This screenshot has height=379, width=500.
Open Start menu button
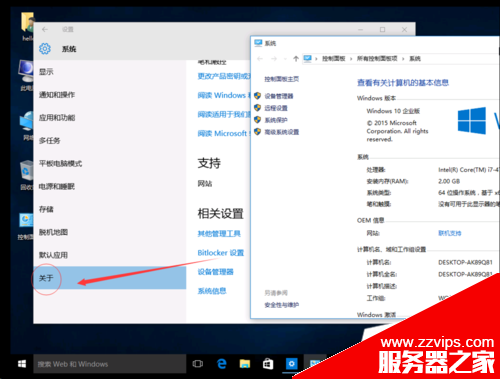click(x=22, y=364)
